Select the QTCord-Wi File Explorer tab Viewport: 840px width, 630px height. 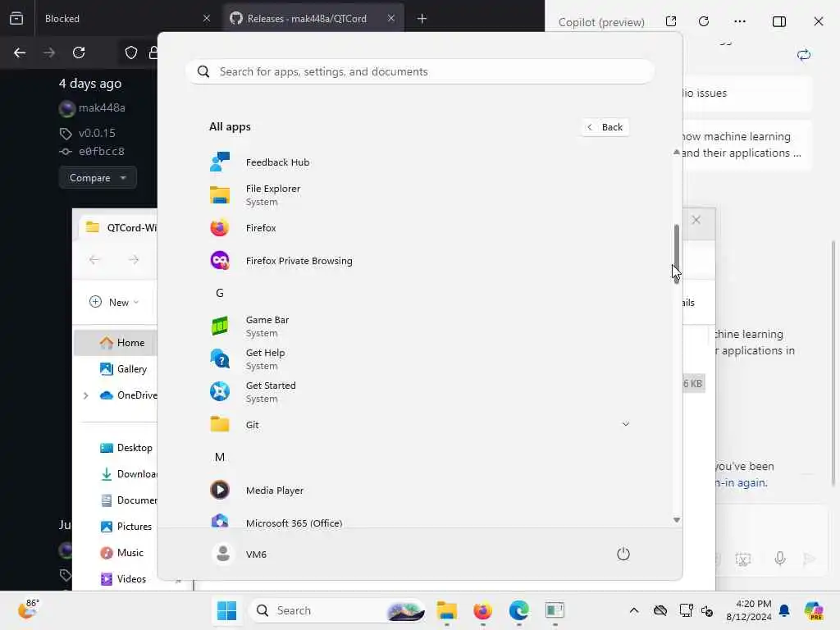(120, 228)
